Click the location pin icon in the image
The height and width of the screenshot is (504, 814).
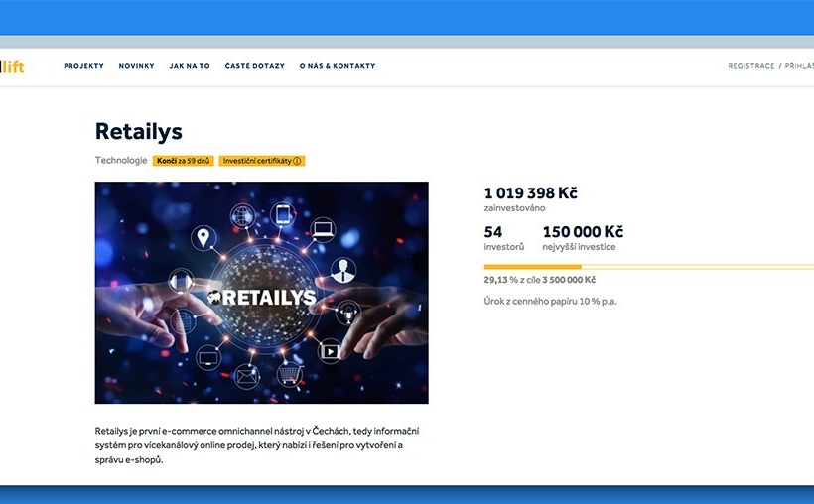(x=203, y=238)
